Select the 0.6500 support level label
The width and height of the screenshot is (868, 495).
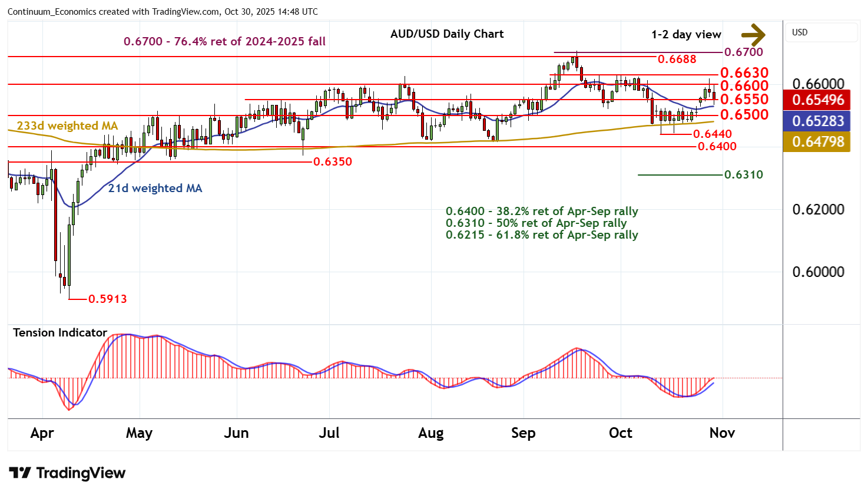[744, 114]
